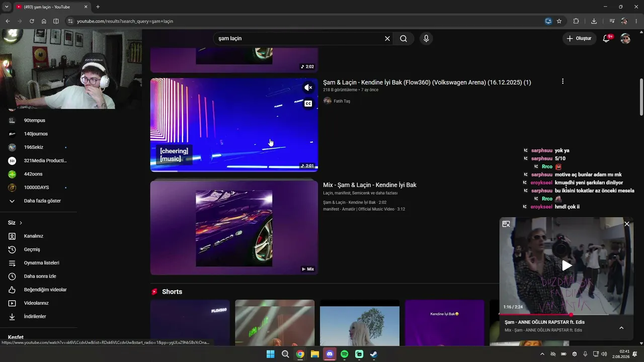Start voice search with the microphone

(426, 39)
